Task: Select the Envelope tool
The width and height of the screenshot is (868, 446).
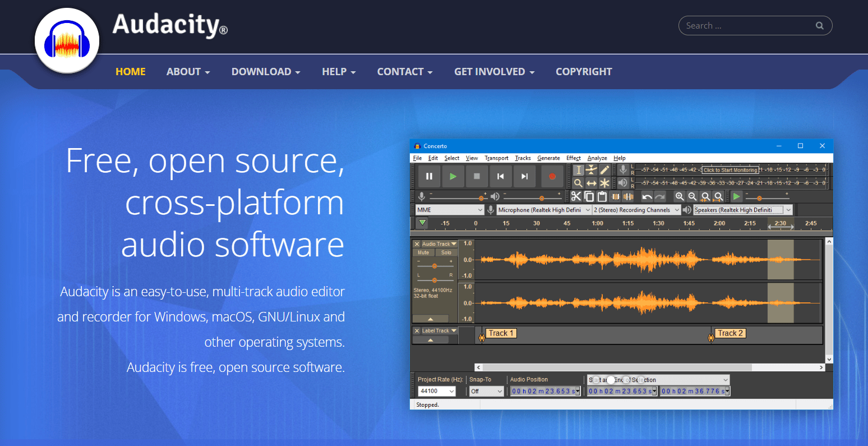Action: pyautogui.click(x=592, y=170)
